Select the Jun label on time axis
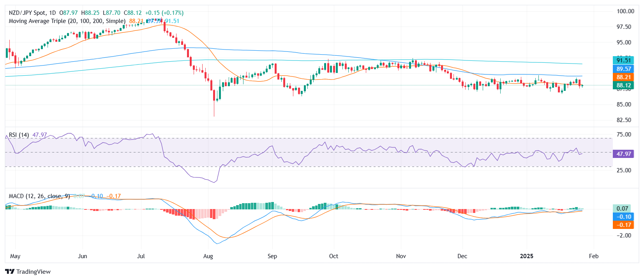The height and width of the screenshot is (280, 644). (83, 256)
